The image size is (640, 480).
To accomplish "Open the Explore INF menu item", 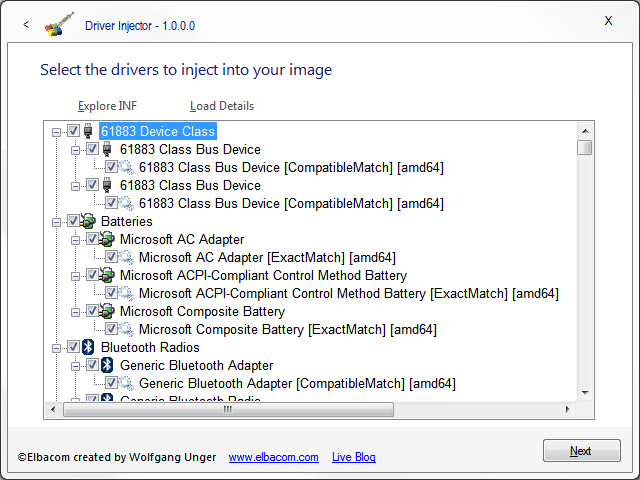I will 107,106.
